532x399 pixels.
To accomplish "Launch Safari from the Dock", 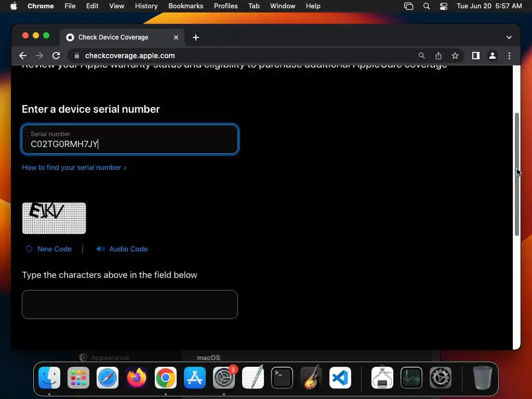I will pos(108,378).
